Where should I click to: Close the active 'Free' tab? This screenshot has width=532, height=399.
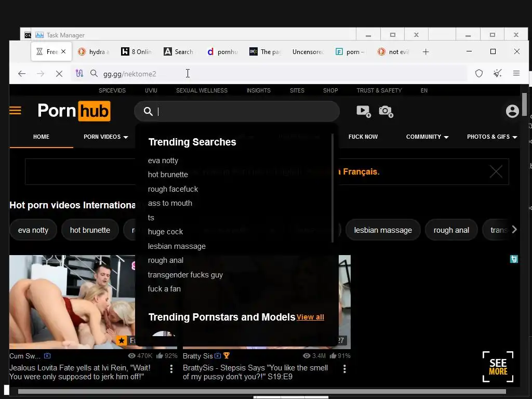63,51
